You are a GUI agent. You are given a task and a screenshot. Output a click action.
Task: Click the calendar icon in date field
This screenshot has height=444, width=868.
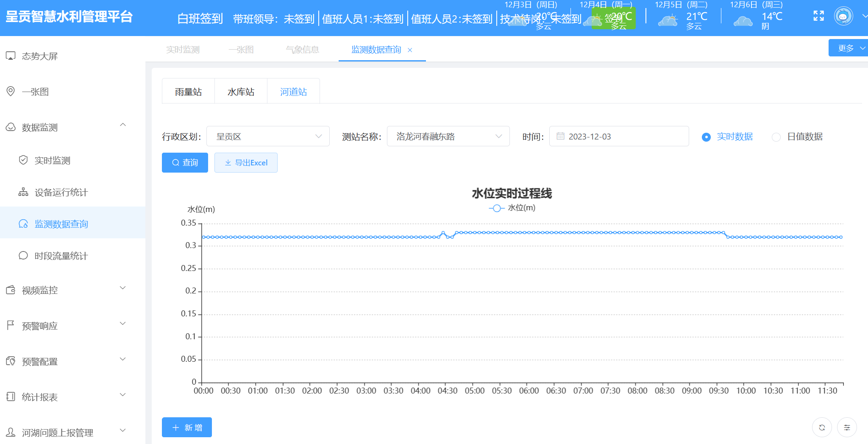[560, 136]
